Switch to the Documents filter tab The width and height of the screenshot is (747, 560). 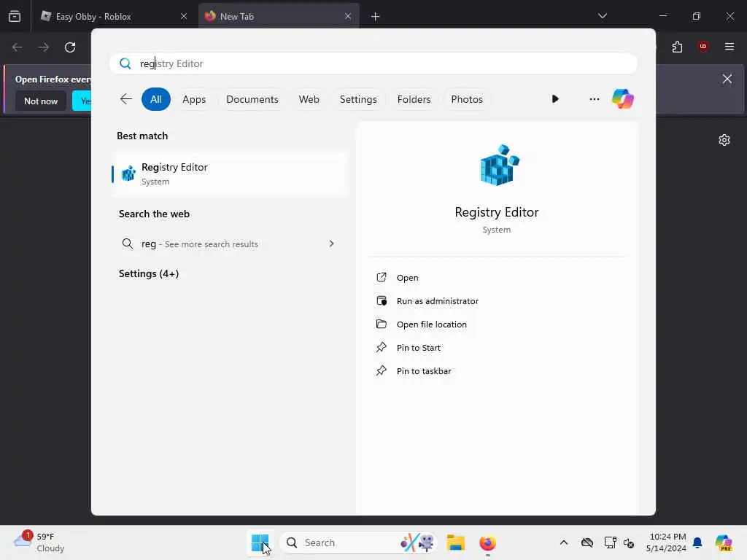252,99
